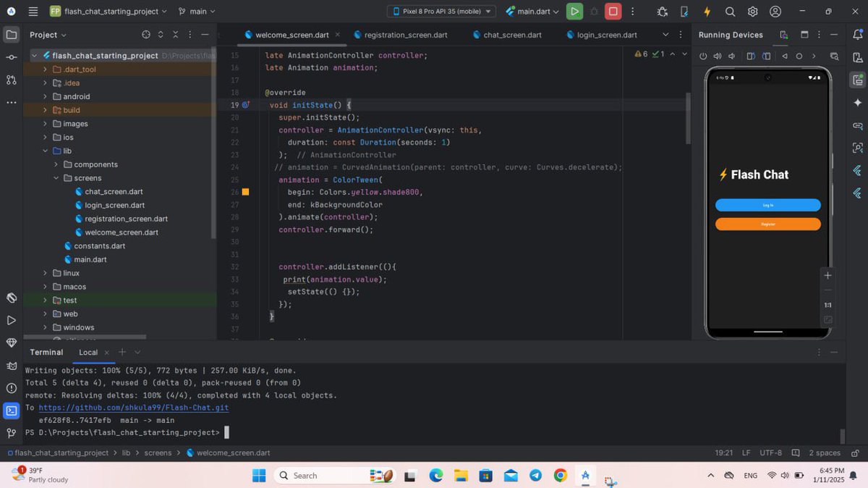The height and width of the screenshot is (488, 868).
Task: Toggle breakpoint gutter marker on line 19
Action: point(246,105)
